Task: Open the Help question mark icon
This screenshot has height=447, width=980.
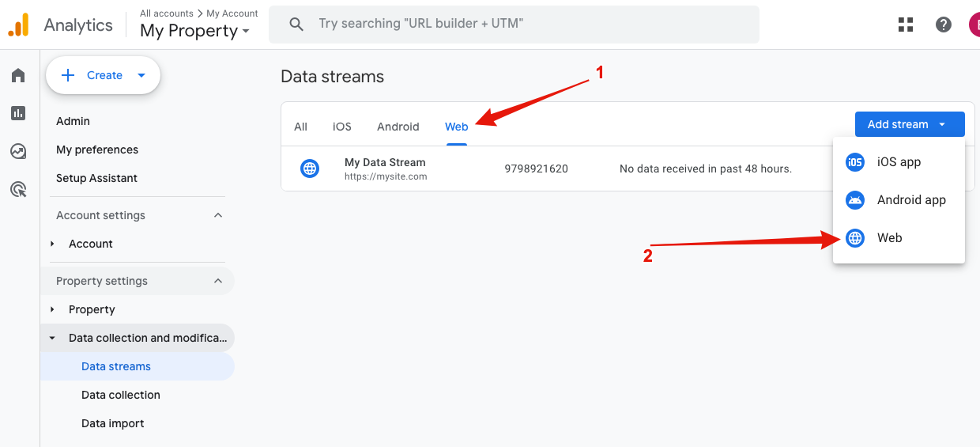Action: (x=944, y=25)
